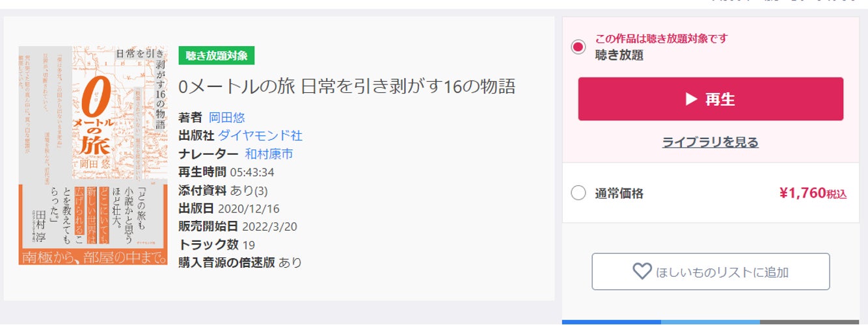Click the green 聴き放題対象 badge

pos(216,56)
